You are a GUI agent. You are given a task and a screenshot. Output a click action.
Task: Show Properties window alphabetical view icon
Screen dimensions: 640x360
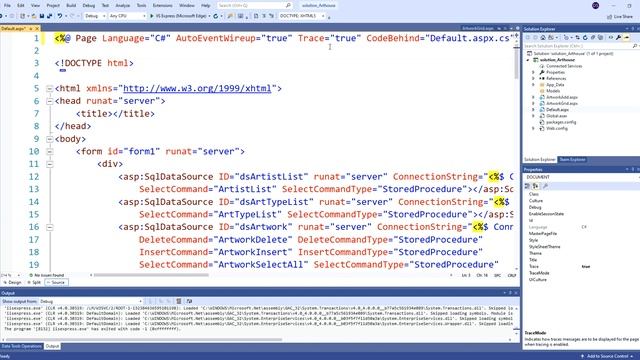[x=536, y=186]
